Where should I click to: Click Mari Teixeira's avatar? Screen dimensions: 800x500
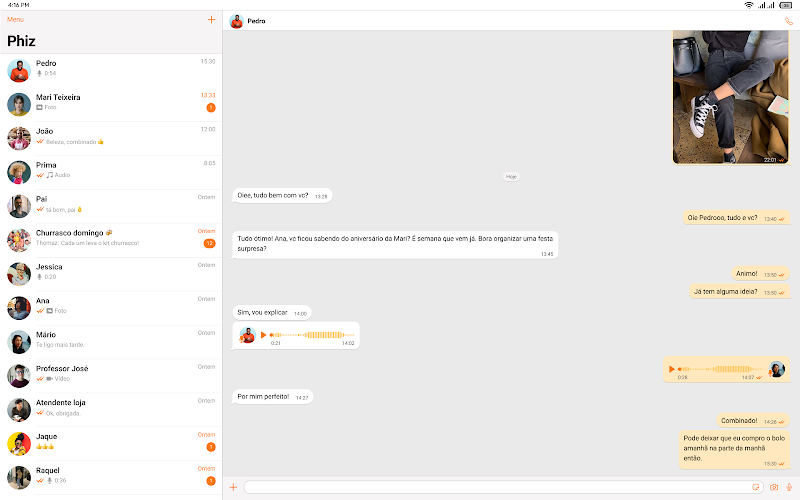pyautogui.click(x=19, y=104)
